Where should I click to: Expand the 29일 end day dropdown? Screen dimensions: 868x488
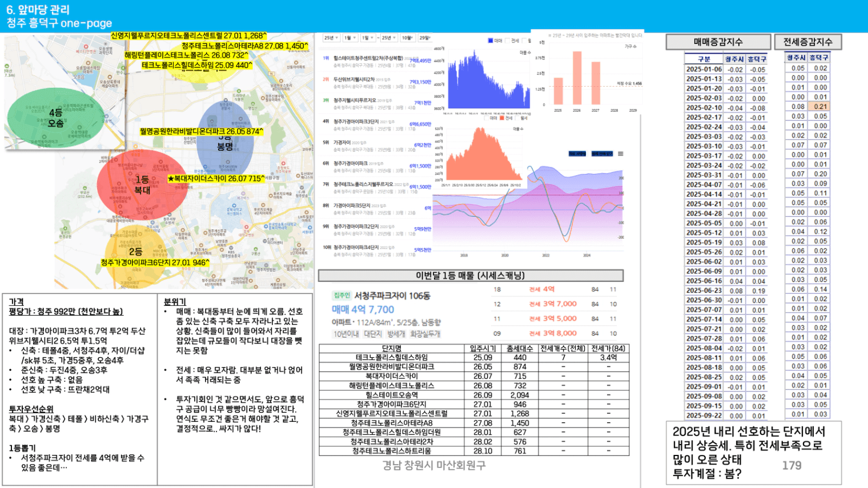tap(425, 38)
